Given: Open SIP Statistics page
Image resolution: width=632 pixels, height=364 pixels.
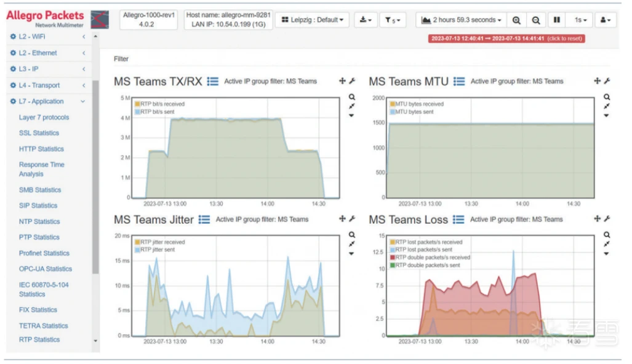Looking at the screenshot, I should coord(38,205).
